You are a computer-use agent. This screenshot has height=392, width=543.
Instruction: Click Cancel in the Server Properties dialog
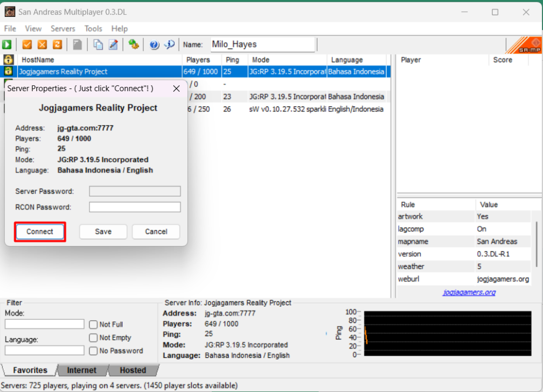tap(156, 232)
